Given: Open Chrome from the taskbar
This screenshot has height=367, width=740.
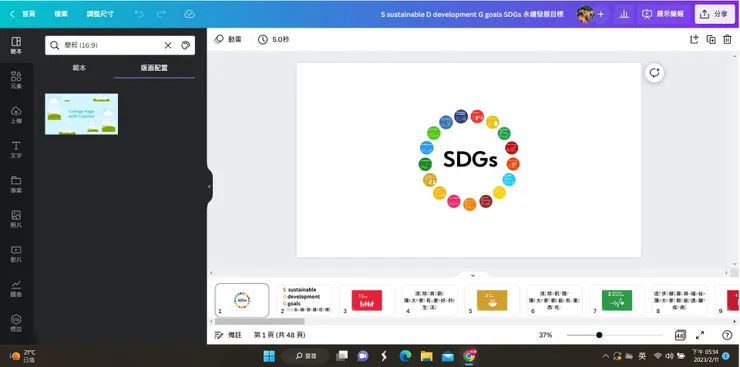Looking at the screenshot, I should (469, 356).
